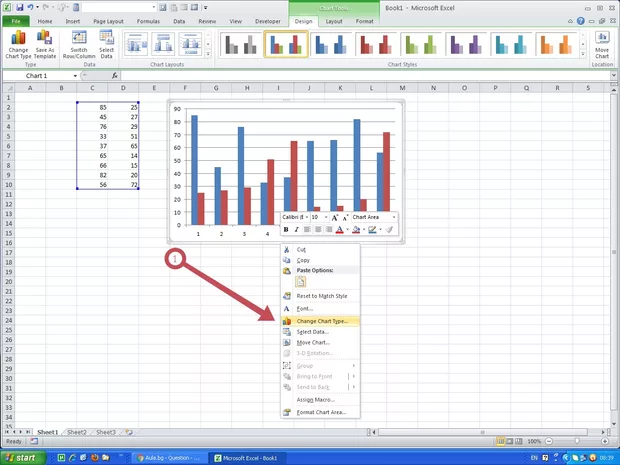Choose Cut in the context menu
The image size is (620, 465).
320,250
